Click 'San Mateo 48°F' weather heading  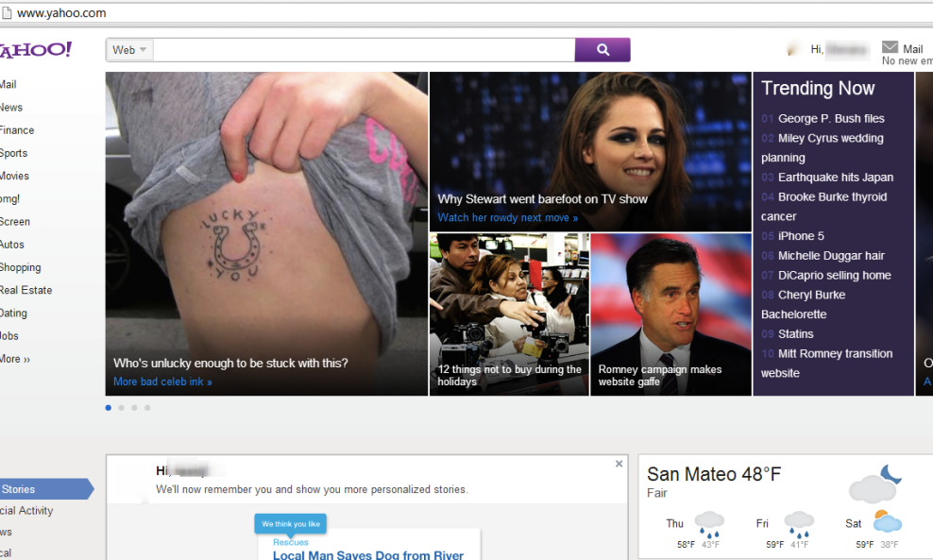[x=713, y=474]
